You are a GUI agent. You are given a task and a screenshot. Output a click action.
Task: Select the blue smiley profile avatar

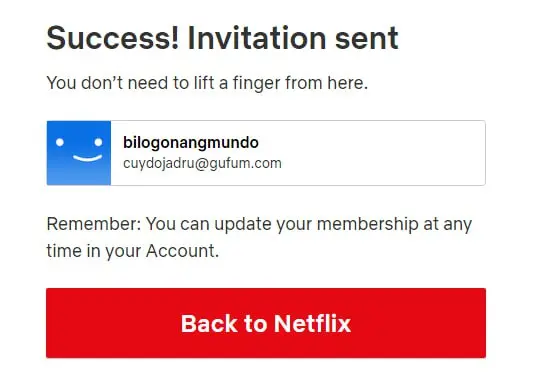pyautogui.click(x=79, y=153)
